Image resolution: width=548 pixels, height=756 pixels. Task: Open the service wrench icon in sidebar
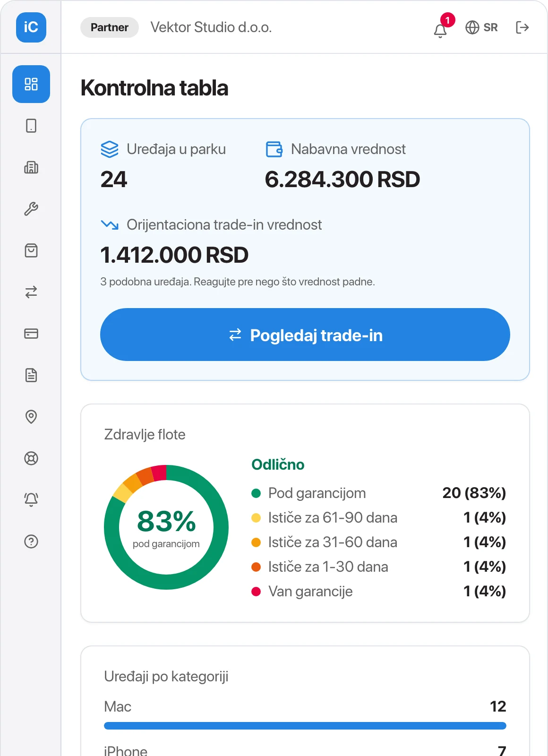pos(31,209)
